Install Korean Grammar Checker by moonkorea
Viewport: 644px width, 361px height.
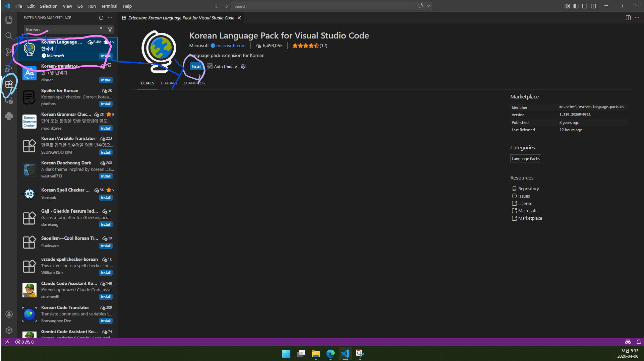coord(106,128)
